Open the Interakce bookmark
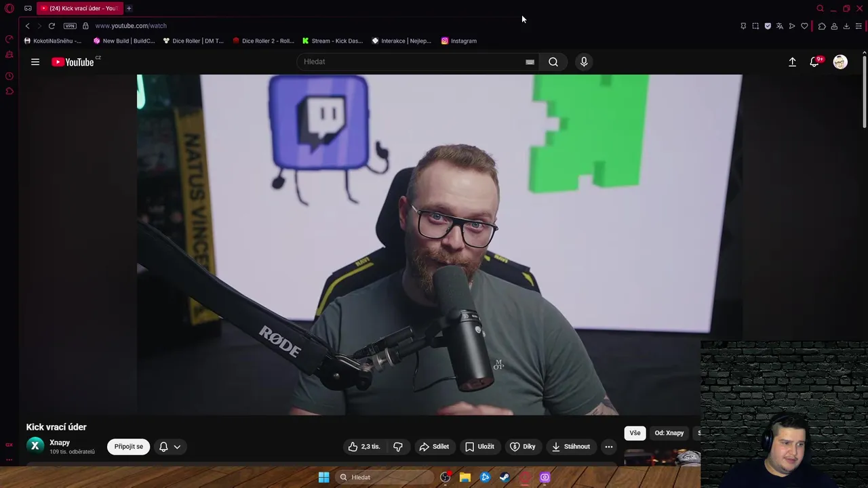Screen dimensions: 868x488 [401, 41]
